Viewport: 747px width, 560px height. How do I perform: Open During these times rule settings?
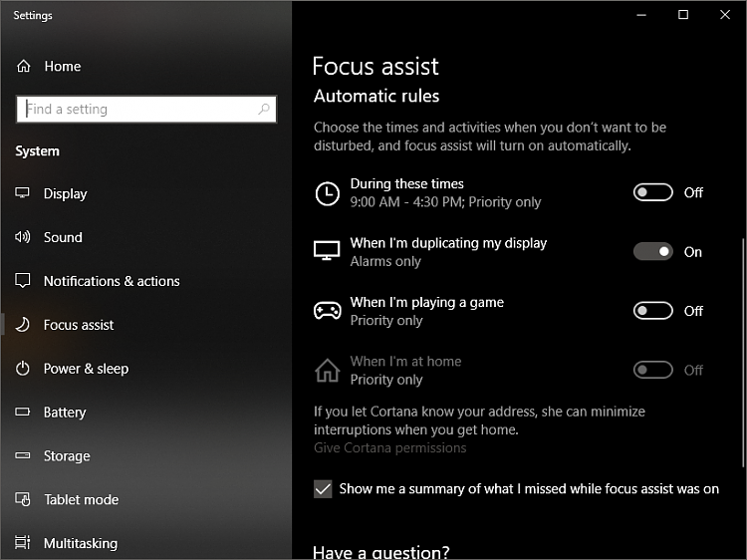click(x=445, y=192)
